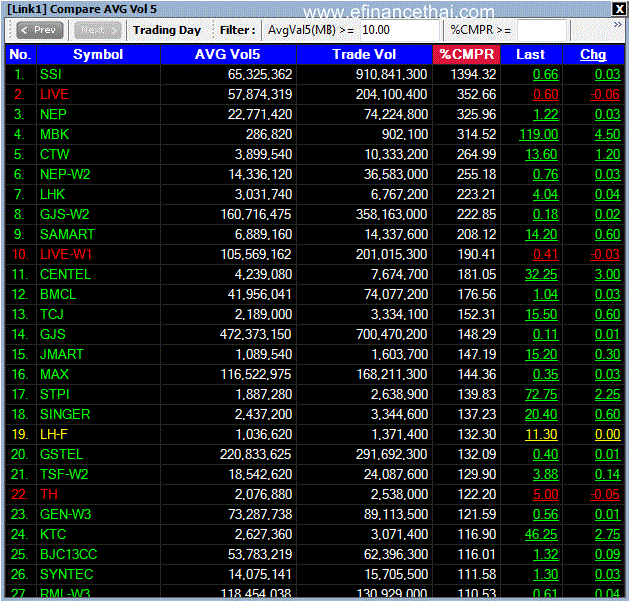Select the MAX symbol
This screenshot has width=630, height=602.
tap(54, 375)
